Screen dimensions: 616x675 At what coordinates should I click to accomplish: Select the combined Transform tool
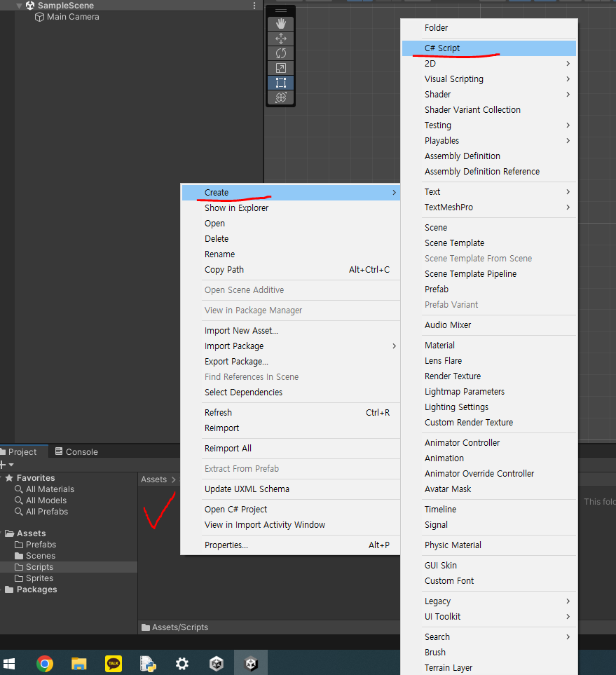[x=281, y=97]
